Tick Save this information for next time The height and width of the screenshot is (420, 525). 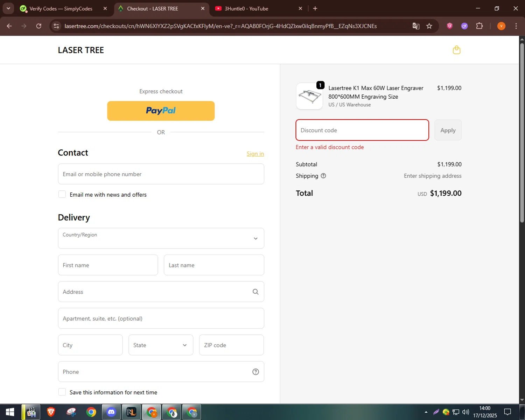point(62,392)
